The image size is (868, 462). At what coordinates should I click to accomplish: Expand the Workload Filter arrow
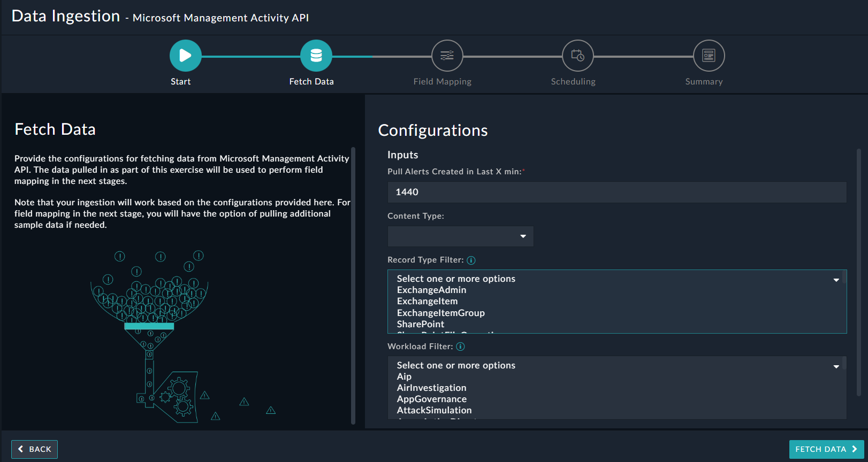click(836, 366)
